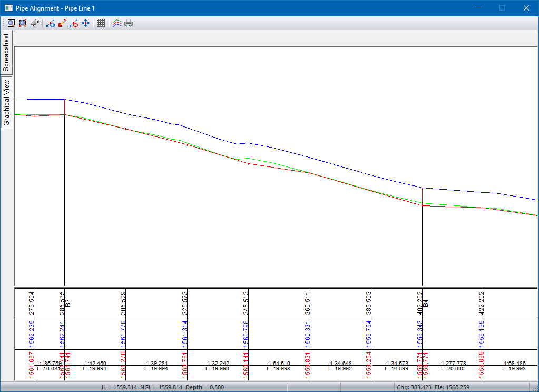Viewport: 539px width, 392px height.
Task: Click the zoom window magnifier icon
Action: coord(11,23)
